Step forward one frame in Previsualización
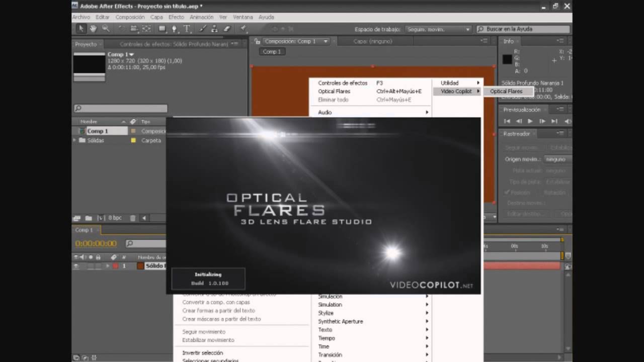This screenshot has width=644, height=362. point(542,121)
